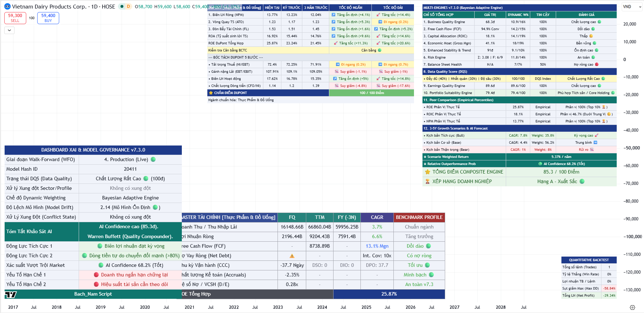Click the 'Tóm Tắt Khảo Sát AI' cell
Screen dimensions: 644x313
(42, 232)
